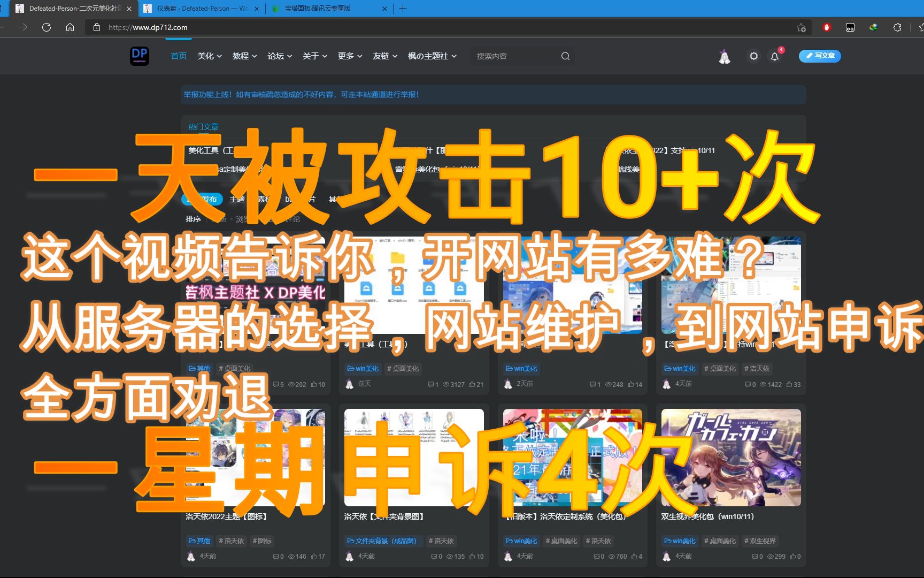Open the extension with two-eyes icon
Viewport: 924px width, 578px height.
point(850,27)
